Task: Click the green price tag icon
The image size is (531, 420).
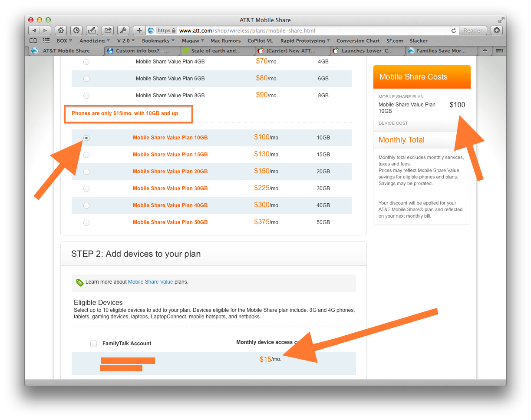Action: (x=80, y=282)
